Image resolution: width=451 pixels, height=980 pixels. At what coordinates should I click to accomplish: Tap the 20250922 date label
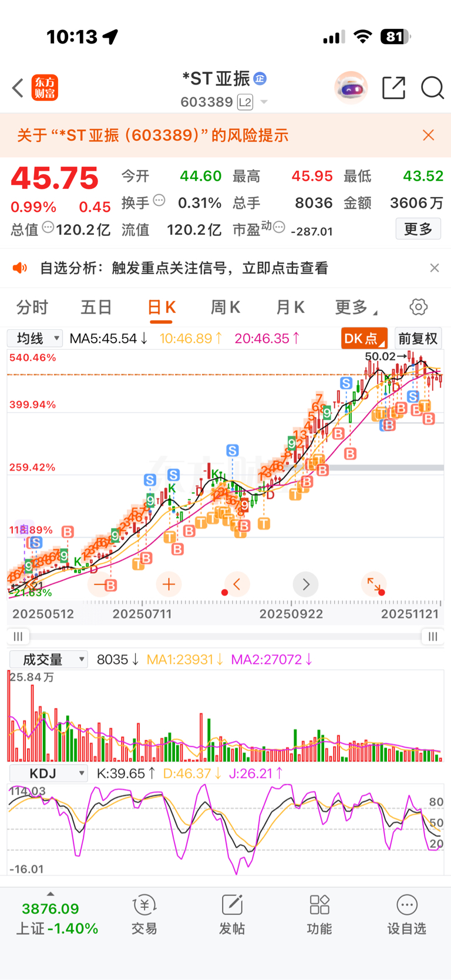click(x=291, y=614)
